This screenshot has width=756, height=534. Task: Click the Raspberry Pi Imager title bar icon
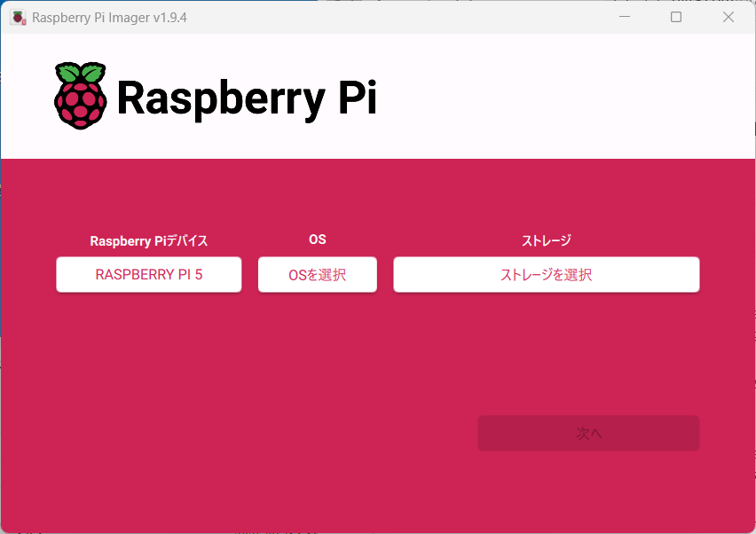tap(19, 18)
